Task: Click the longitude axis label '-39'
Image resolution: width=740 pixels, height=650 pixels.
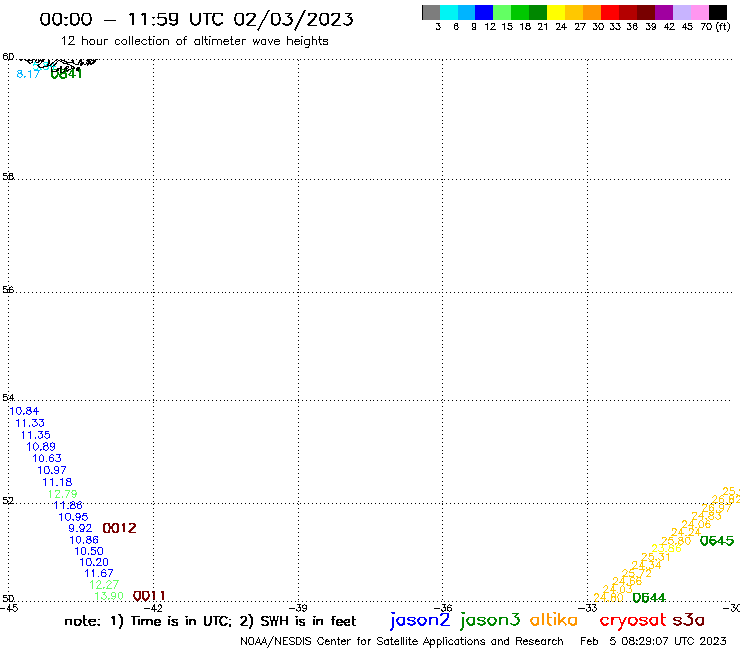Action: (x=298, y=608)
